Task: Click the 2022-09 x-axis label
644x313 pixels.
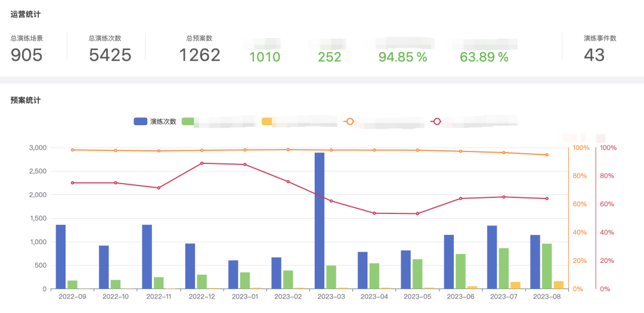Action: (x=72, y=296)
